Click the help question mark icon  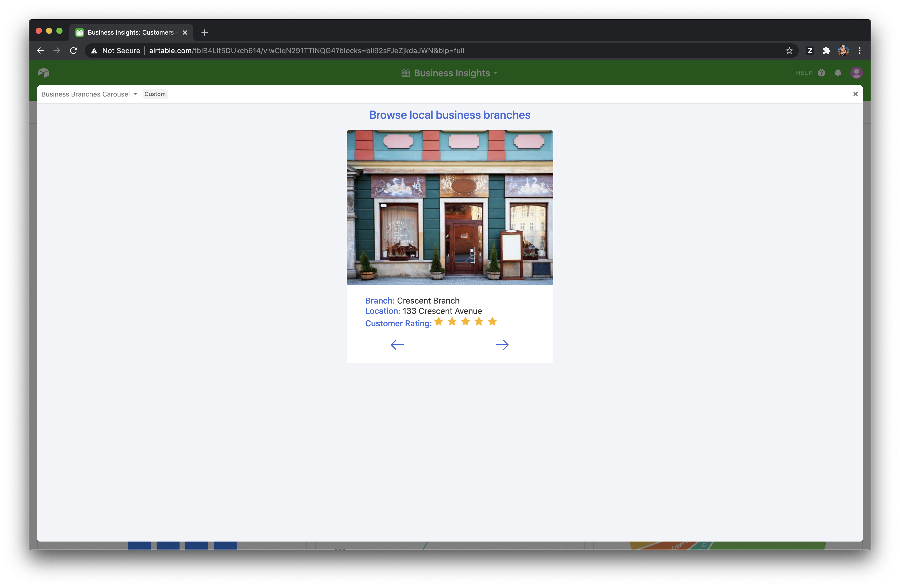[x=821, y=73]
